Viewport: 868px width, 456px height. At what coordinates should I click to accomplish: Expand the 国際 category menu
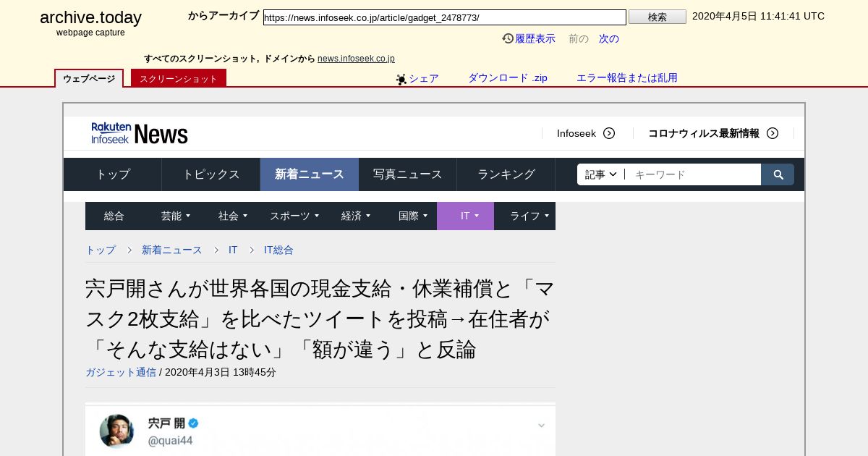(x=413, y=216)
